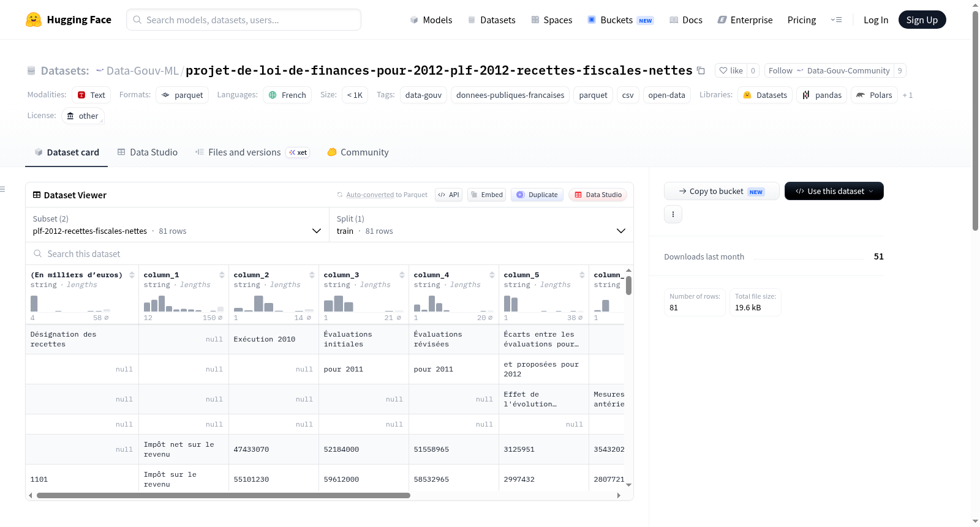Click the Polars library tag
The height and width of the screenshot is (527, 980).
click(x=874, y=95)
